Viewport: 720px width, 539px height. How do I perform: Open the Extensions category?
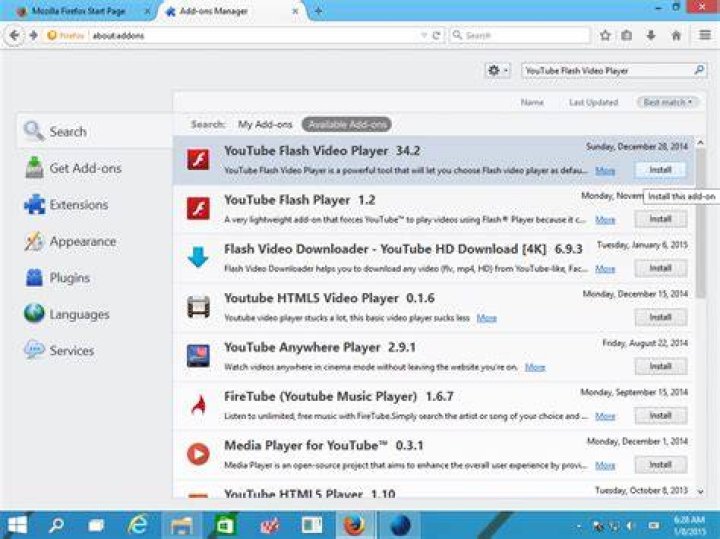pyautogui.click(x=67, y=204)
